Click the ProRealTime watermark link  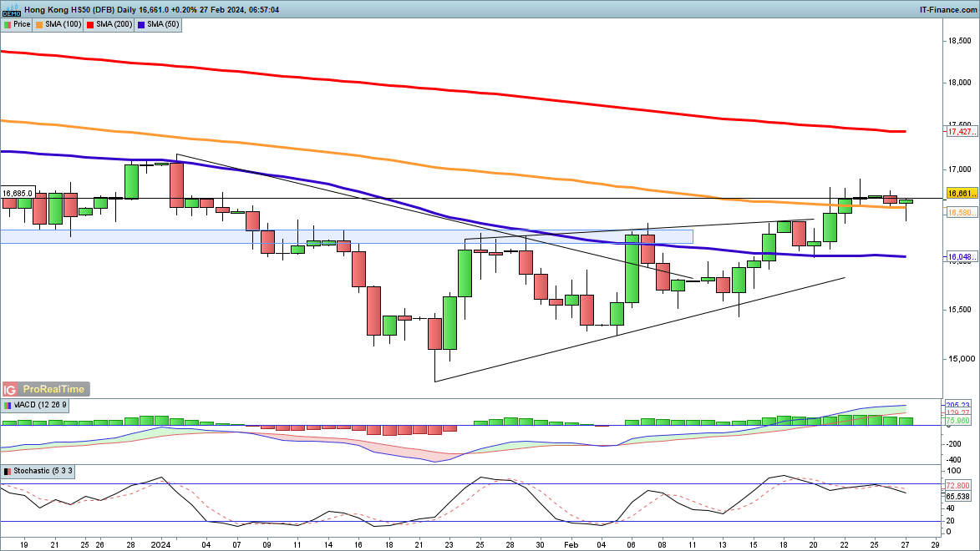pyautogui.click(x=54, y=390)
